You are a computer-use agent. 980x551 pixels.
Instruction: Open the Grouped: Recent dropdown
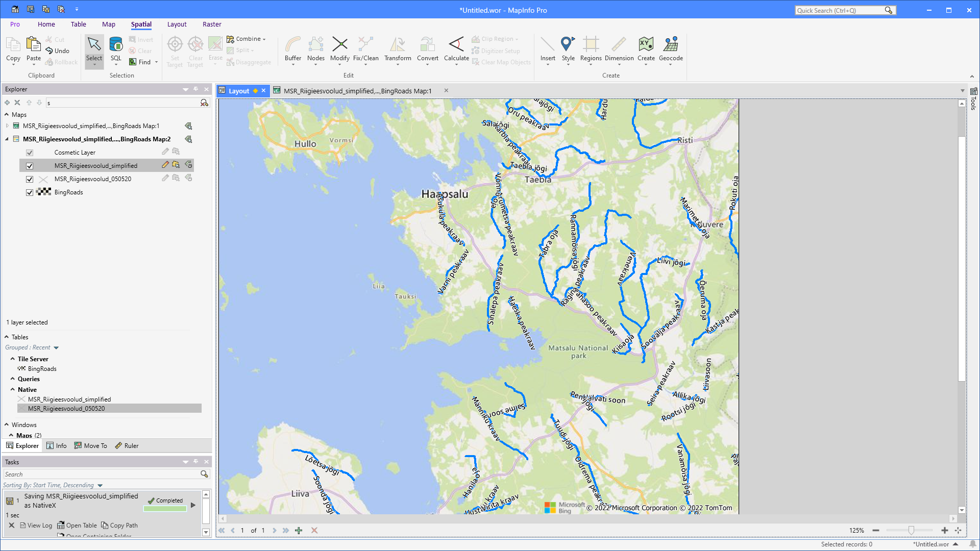[x=56, y=348]
